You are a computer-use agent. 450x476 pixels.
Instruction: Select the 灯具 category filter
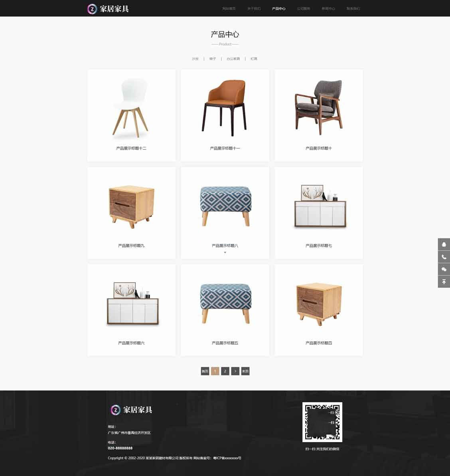pyautogui.click(x=254, y=59)
